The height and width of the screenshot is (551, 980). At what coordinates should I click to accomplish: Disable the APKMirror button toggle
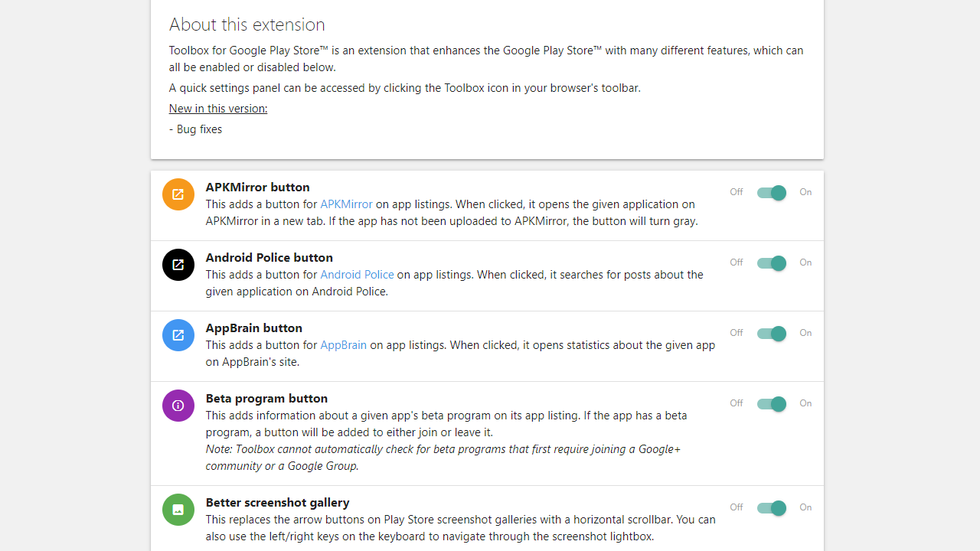[x=771, y=193]
